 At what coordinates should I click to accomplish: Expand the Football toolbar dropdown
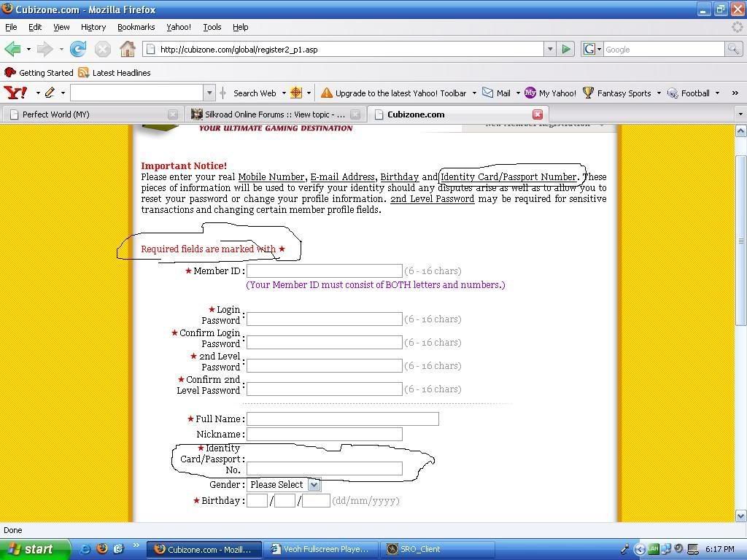click(x=717, y=93)
